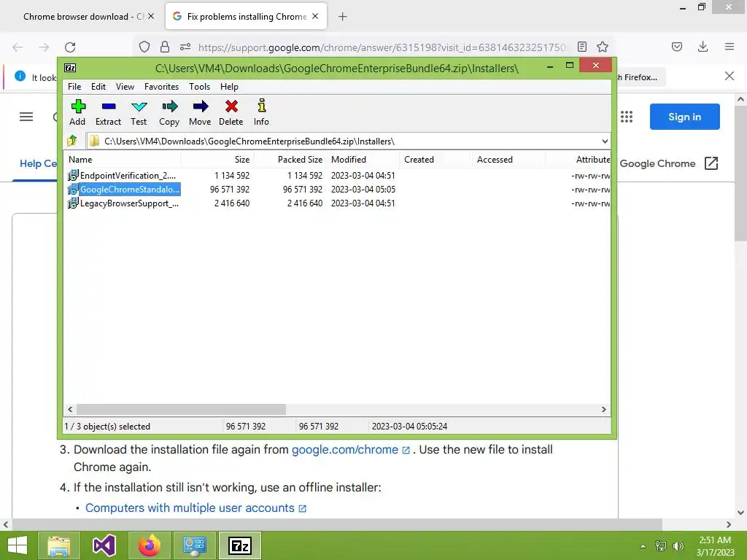Close the Chrome browser download tab
This screenshot has height=560, width=747.
click(x=151, y=16)
